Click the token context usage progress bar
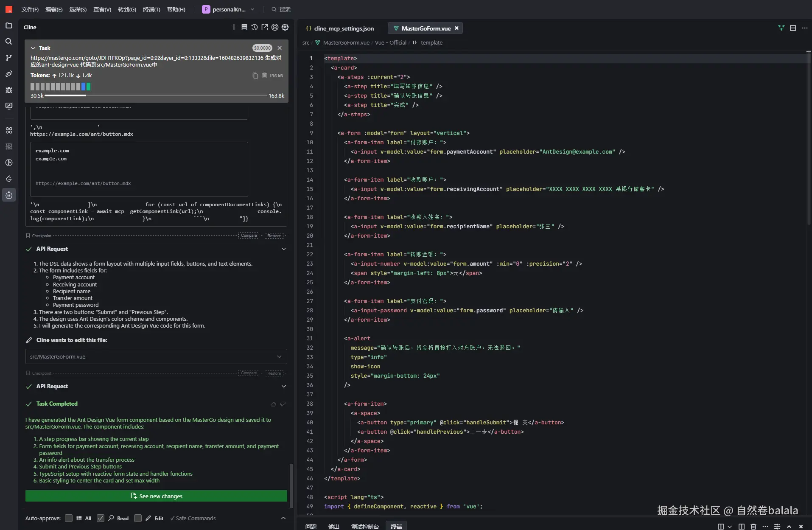This screenshot has height=530, width=812. [x=156, y=95]
